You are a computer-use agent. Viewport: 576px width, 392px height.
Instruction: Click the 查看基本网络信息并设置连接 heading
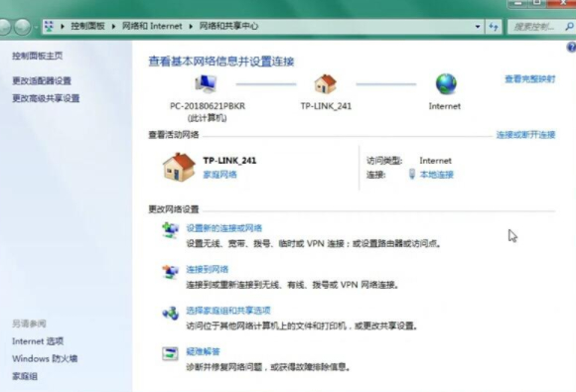pyautogui.click(x=221, y=62)
